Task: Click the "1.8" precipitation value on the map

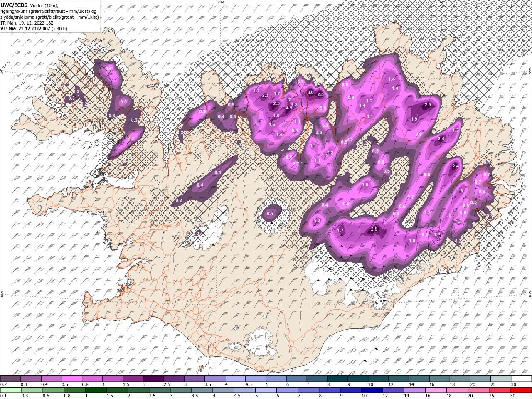Action: coord(294,105)
